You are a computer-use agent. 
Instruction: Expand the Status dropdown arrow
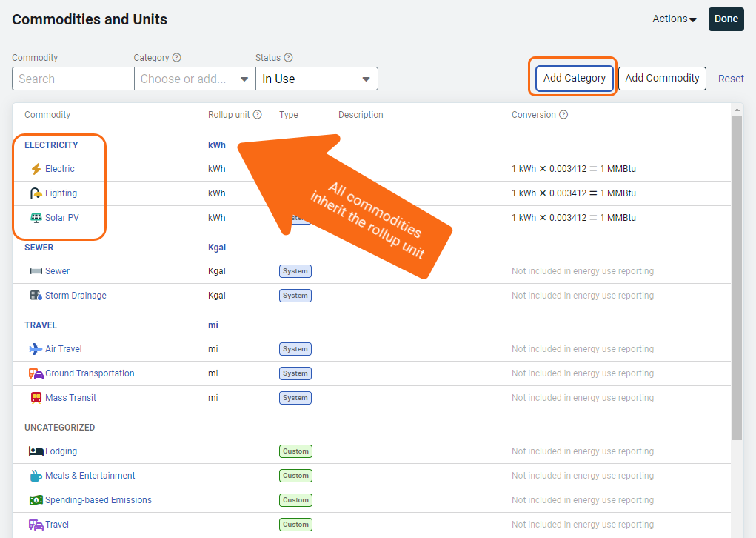[367, 79]
